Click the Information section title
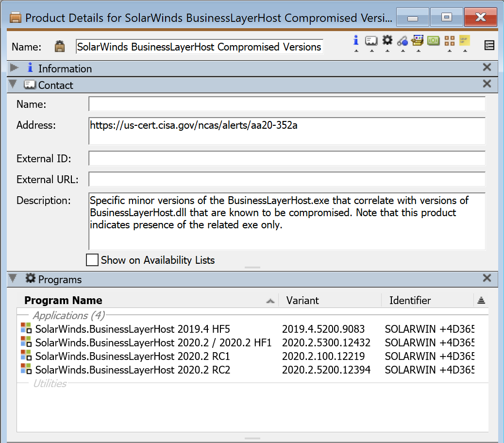The image size is (504, 443). (x=65, y=68)
